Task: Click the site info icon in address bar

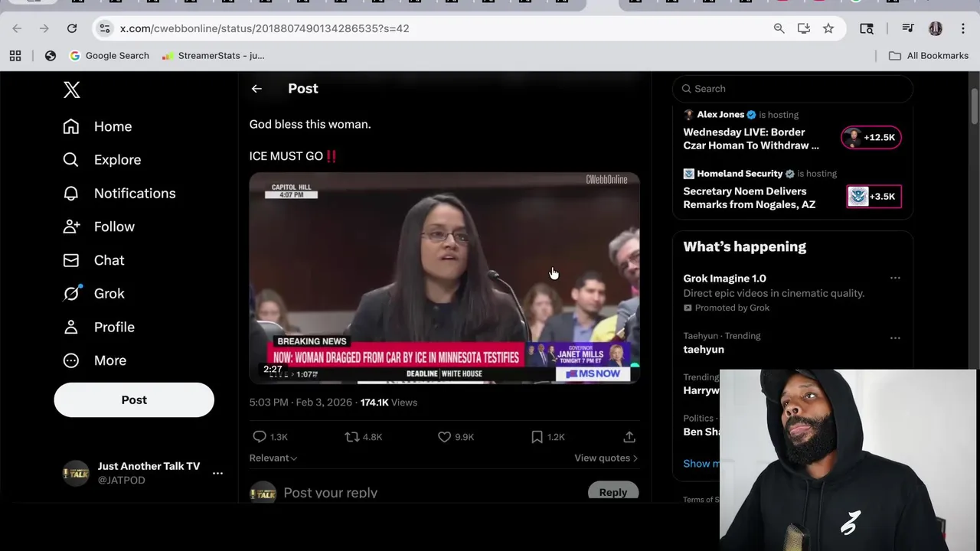Action: (x=105, y=28)
